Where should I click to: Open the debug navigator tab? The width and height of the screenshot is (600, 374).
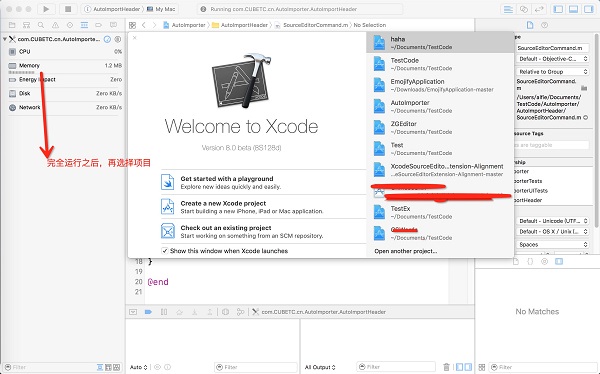[x=84, y=25]
